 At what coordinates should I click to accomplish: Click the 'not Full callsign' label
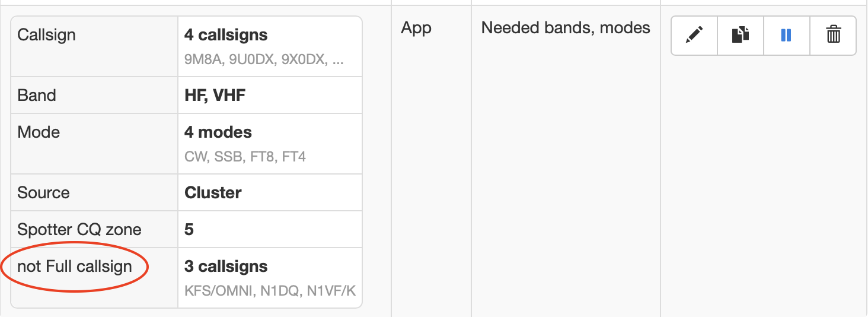point(75,267)
